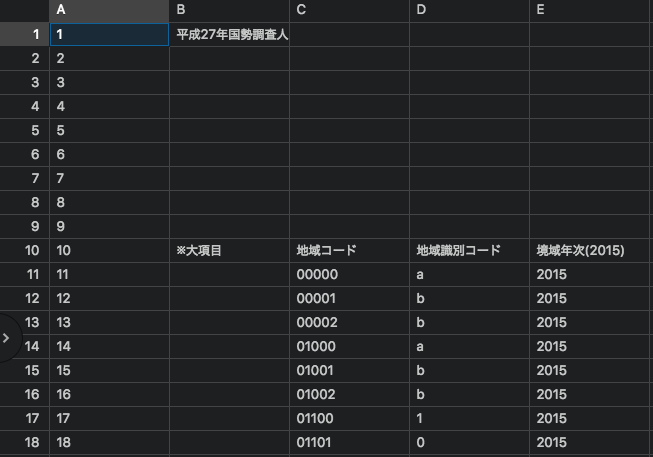Click the ※大項目 cell

coord(229,250)
